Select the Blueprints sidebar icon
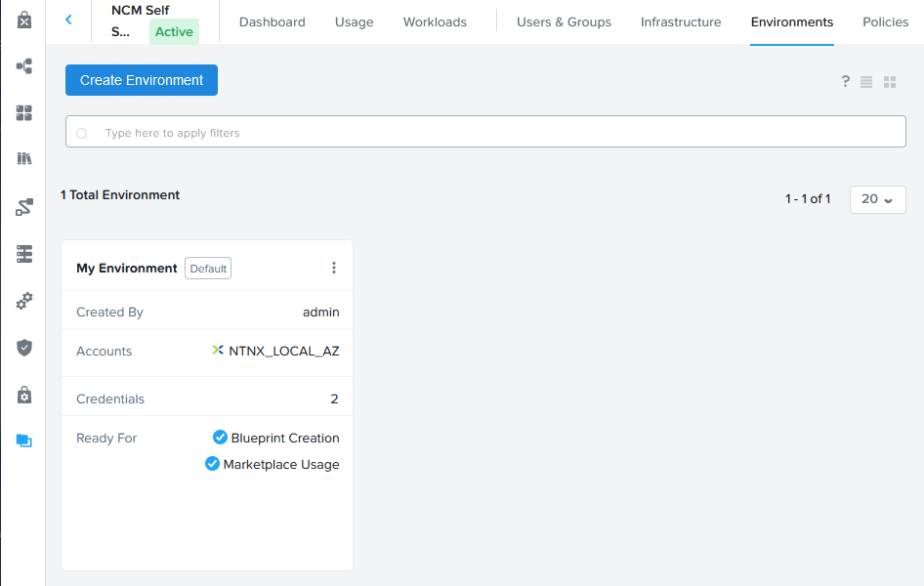This screenshot has width=924, height=586. click(x=23, y=66)
